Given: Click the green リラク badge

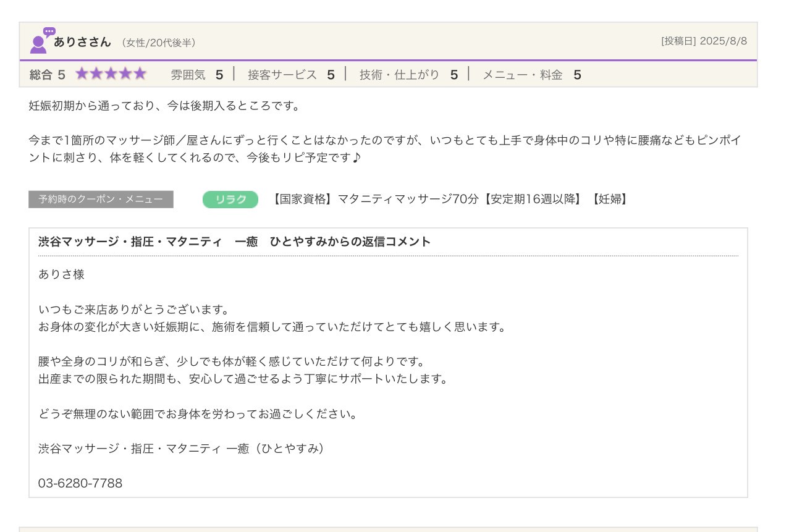Looking at the screenshot, I should pos(230,200).
